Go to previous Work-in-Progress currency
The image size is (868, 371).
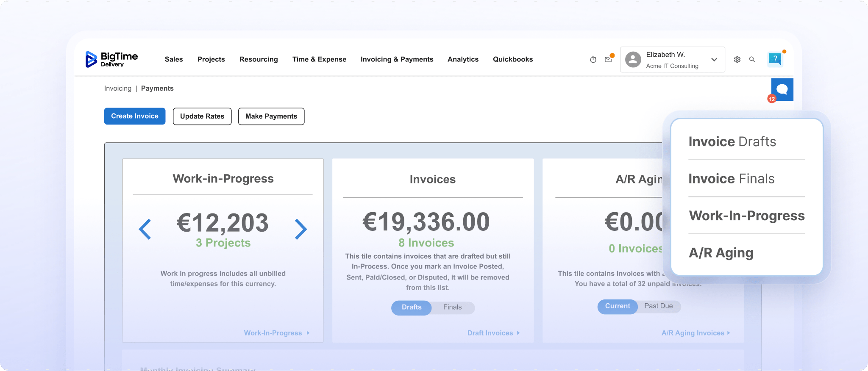pos(145,229)
